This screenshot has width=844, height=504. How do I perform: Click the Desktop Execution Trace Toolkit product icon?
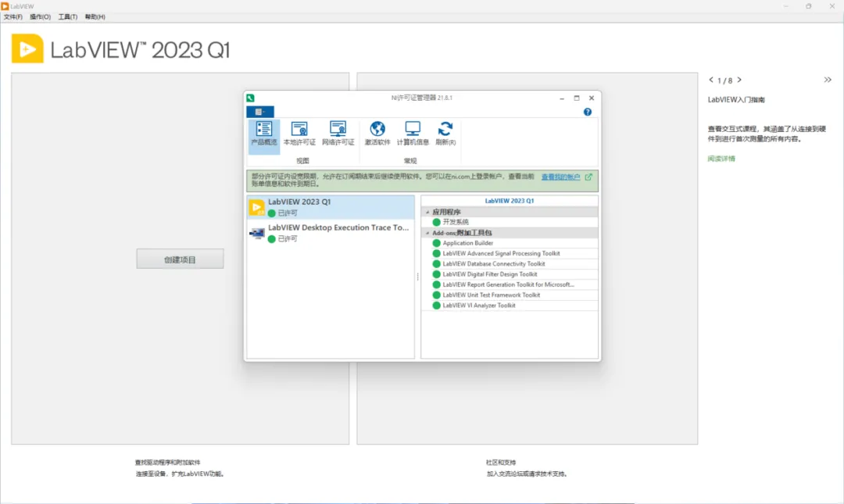pos(257,233)
